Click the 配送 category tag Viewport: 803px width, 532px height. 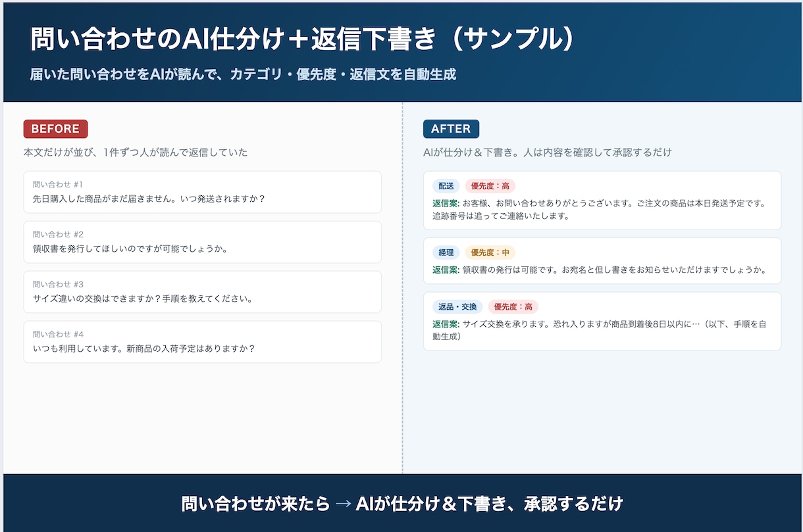pos(446,186)
